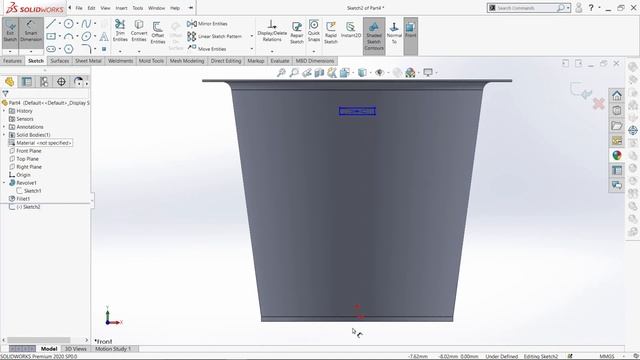Open SolidWorks Resources home in task pane

click(617, 96)
